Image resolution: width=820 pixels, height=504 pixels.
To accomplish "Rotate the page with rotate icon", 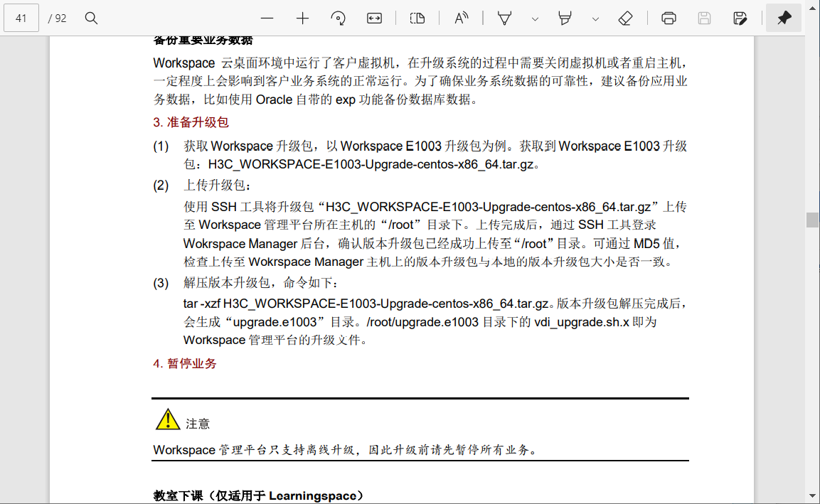I will pyautogui.click(x=338, y=18).
